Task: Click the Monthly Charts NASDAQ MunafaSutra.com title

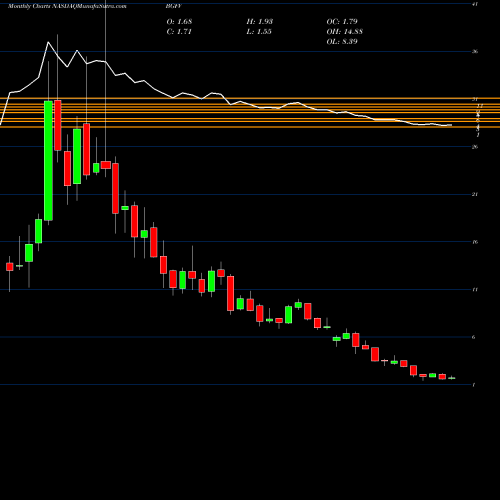Action: tap(67, 6)
